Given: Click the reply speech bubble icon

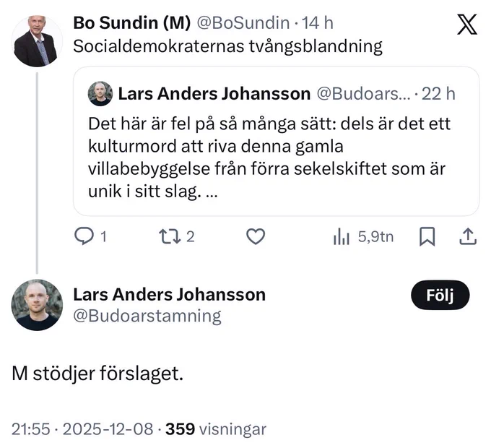Looking at the screenshot, I should (84, 236).
